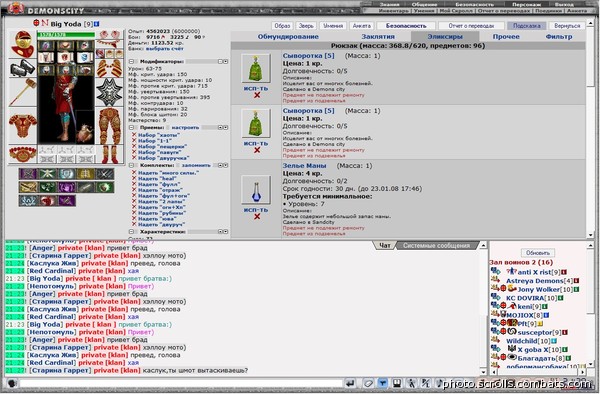The height and width of the screenshot is (394, 600).
Task: Click the Вернуться button
Action: [567, 26]
